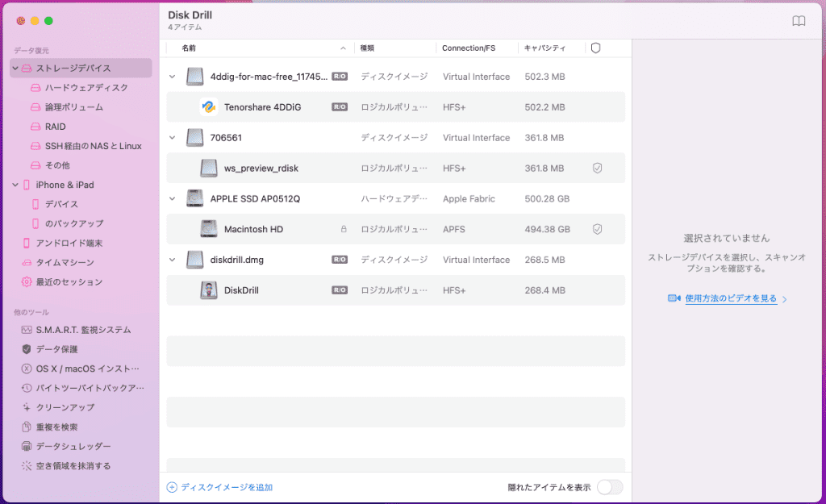Sort by Connection/FS column header
This screenshot has width=826, height=504.
(469, 48)
